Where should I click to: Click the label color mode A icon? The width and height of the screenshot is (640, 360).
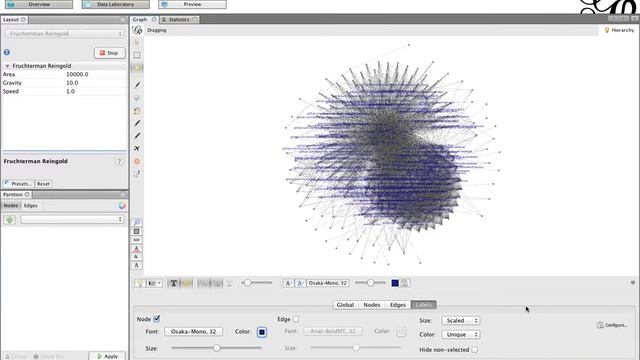300,283
